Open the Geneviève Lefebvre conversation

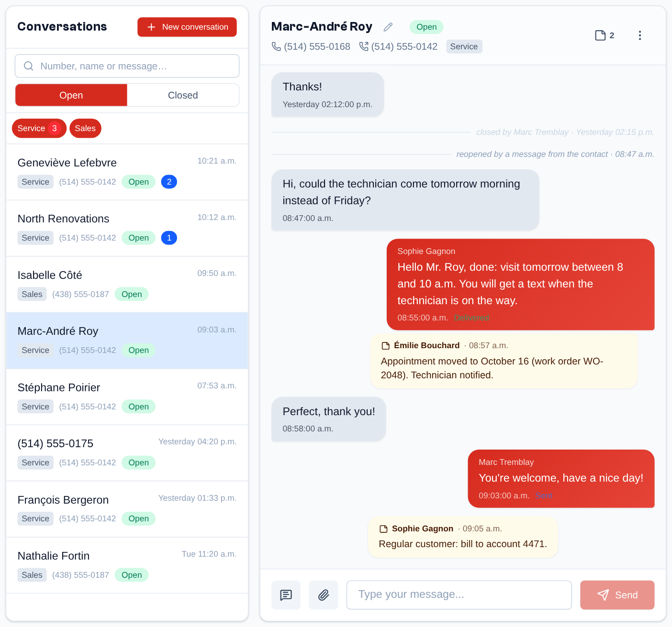click(127, 172)
